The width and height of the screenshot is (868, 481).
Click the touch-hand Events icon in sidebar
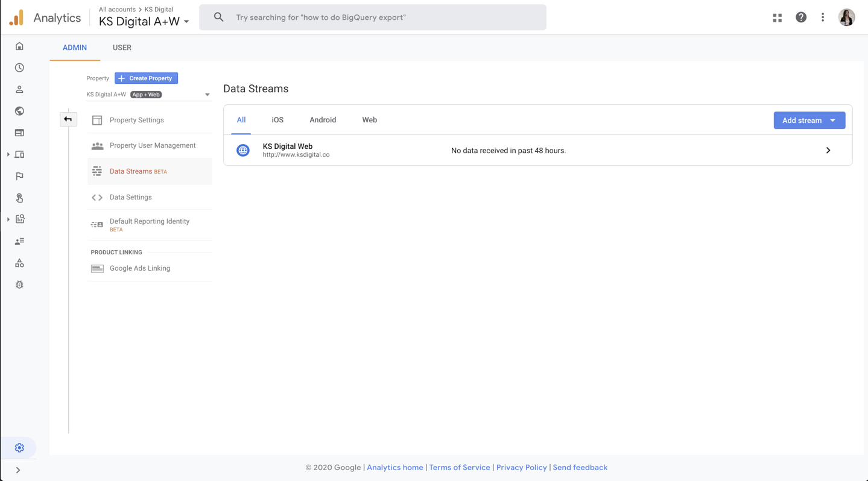point(19,198)
